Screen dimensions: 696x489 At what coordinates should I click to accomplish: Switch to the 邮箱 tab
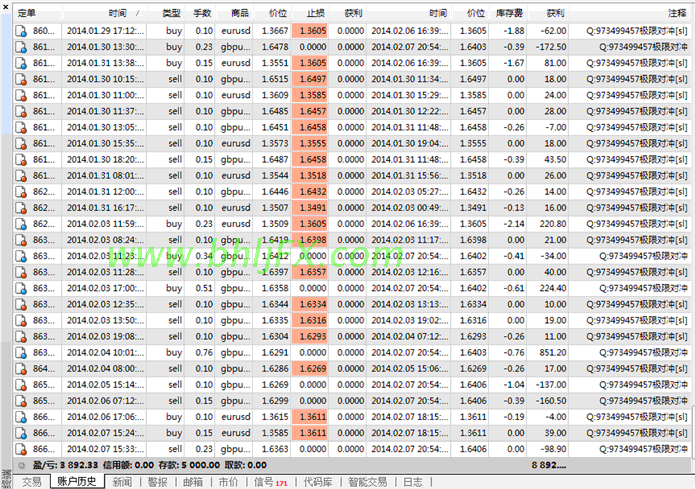[x=193, y=482]
